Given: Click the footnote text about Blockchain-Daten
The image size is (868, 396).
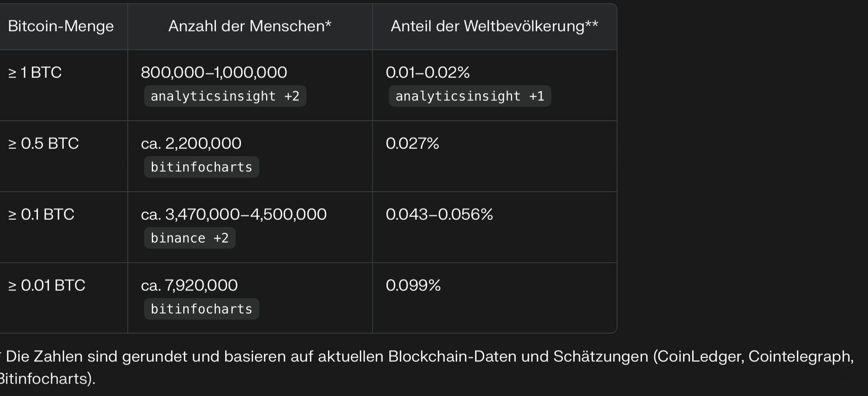Looking at the screenshot, I should pos(428,357).
